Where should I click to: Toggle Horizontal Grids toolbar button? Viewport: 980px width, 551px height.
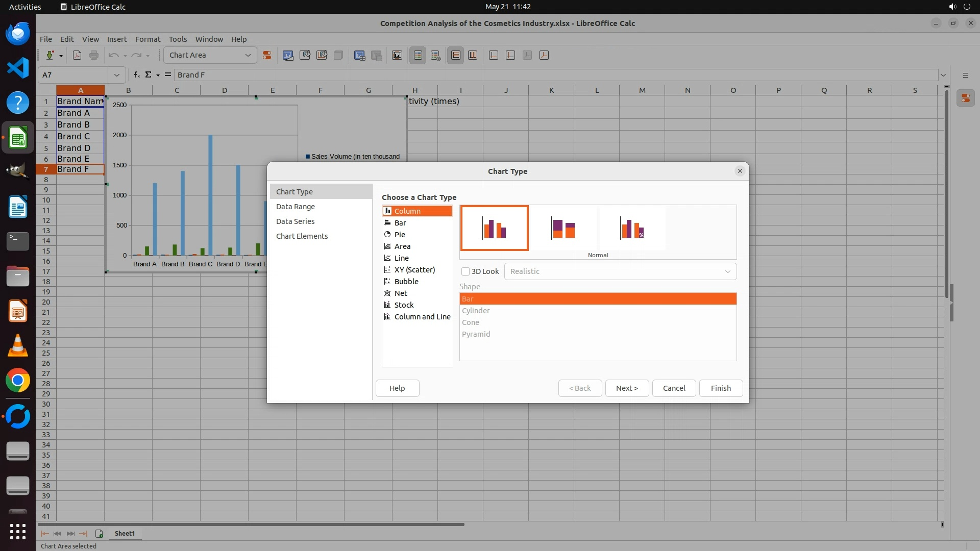(x=456, y=55)
